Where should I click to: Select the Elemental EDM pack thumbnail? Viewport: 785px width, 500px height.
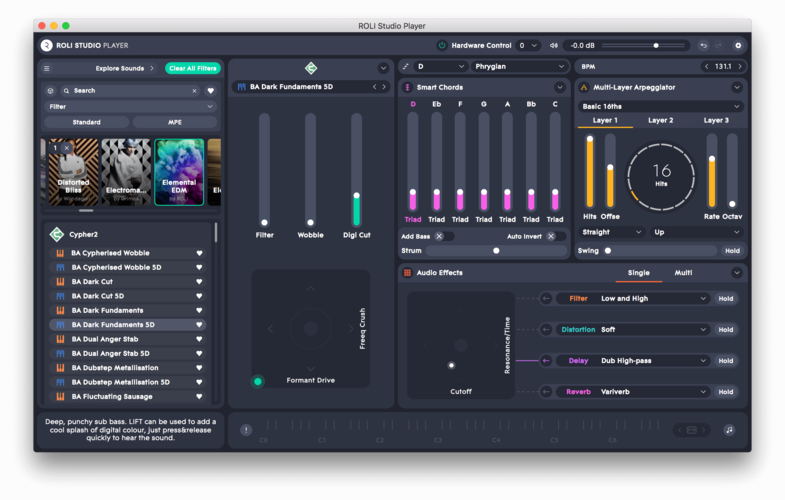click(179, 172)
